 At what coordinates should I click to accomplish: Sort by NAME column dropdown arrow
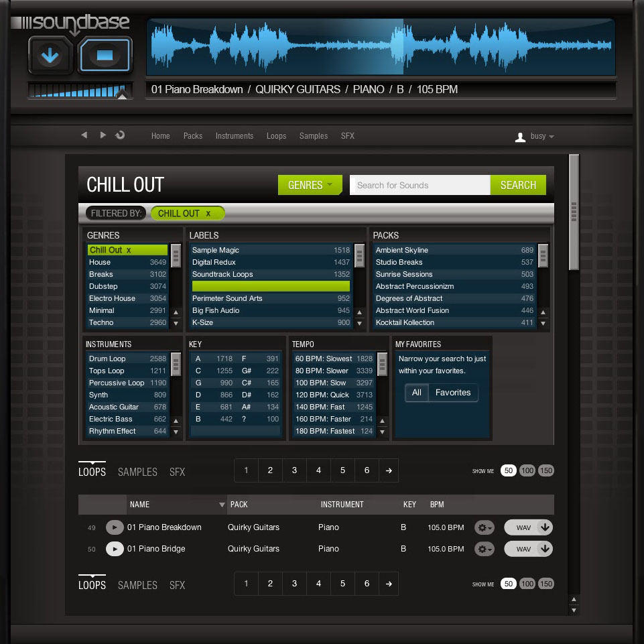tap(222, 505)
